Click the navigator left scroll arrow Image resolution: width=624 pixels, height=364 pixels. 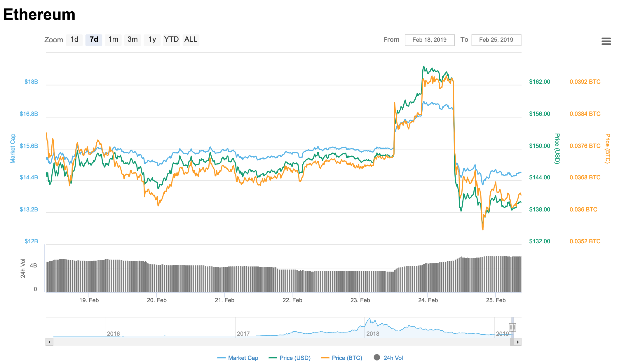coord(49,342)
